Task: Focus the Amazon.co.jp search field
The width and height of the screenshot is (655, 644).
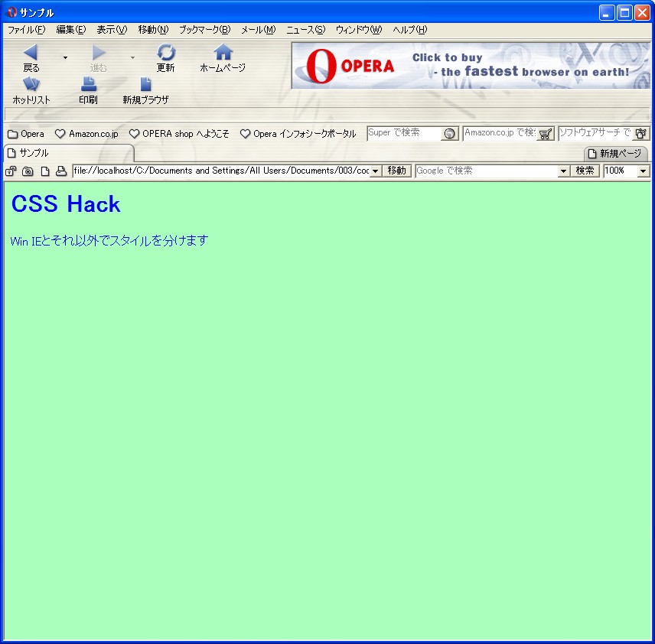Action: coord(500,133)
